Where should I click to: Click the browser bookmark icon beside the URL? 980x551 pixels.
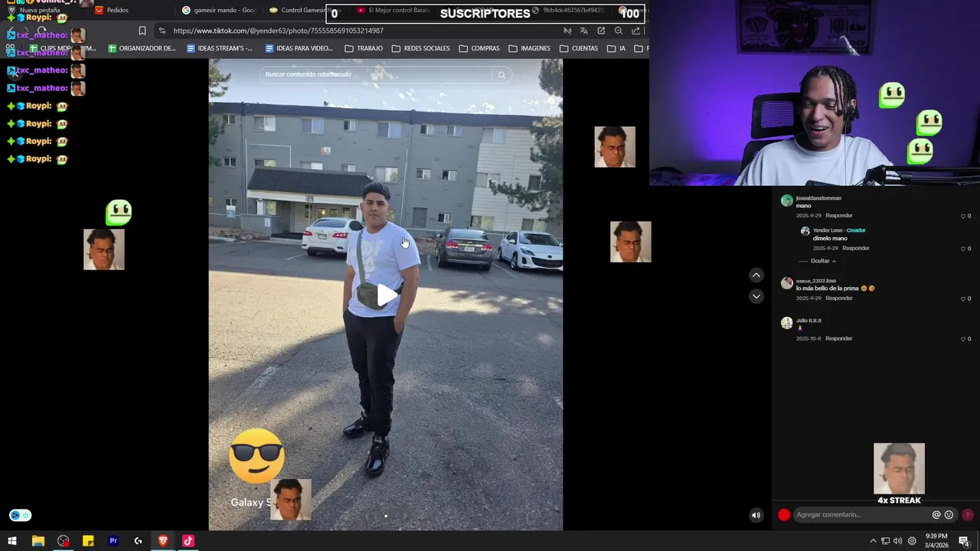click(142, 31)
